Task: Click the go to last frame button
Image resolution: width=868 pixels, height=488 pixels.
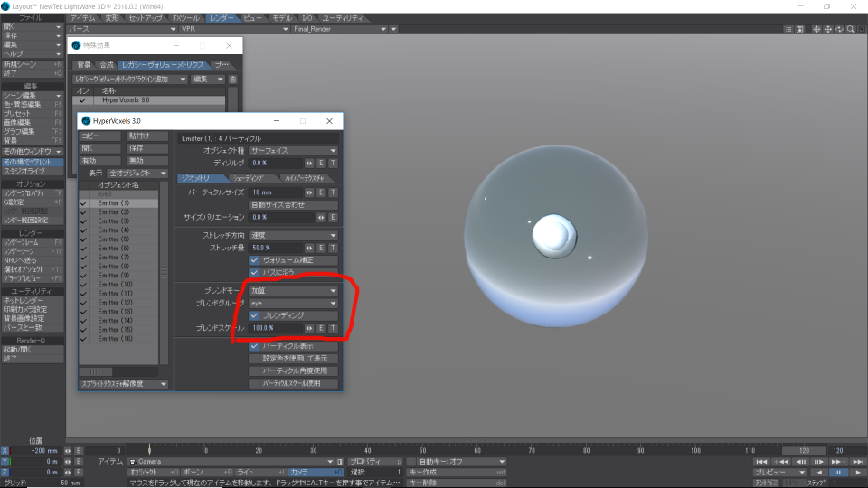Action: point(858,462)
